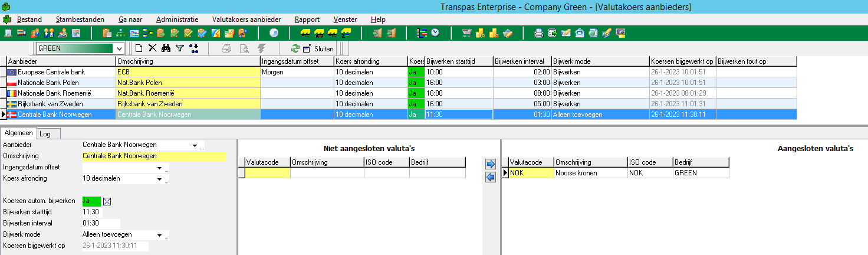Select NOK in Aangesloten valuta's table
Image resolution: width=868 pixels, height=255 pixels.
[531, 173]
